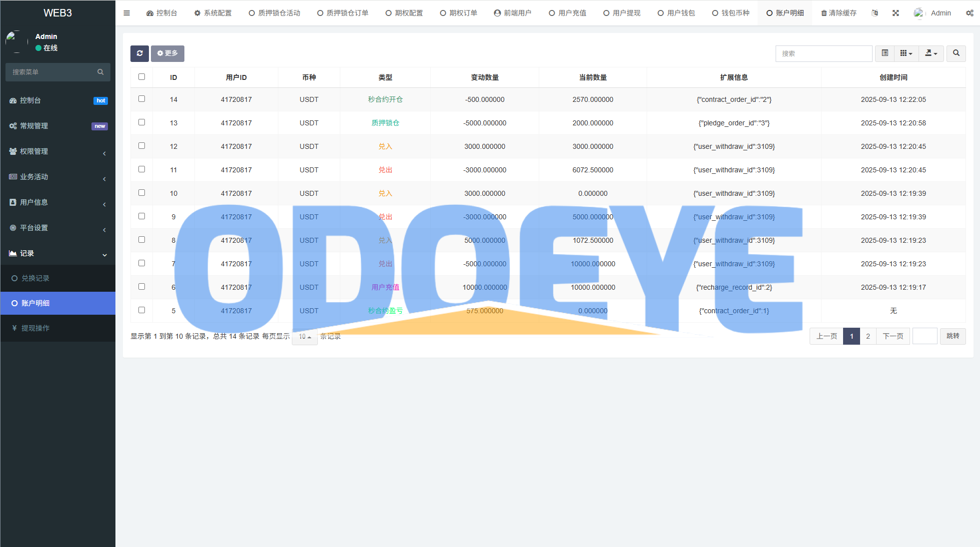Open the page size 10 dropdown
The height and width of the screenshot is (547, 980).
[x=304, y=337]
